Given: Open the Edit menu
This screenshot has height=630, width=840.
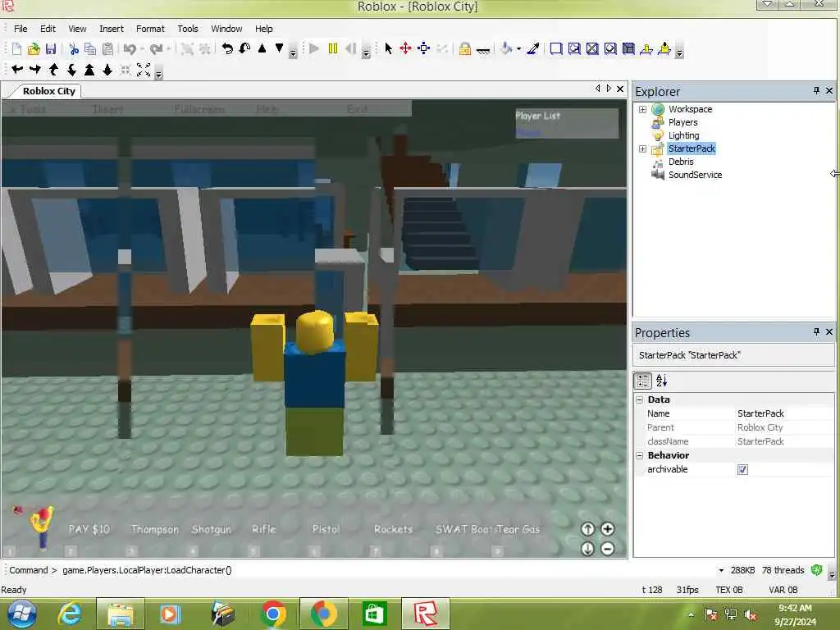Looking at the screenshot, I should (x=48, y=29).
